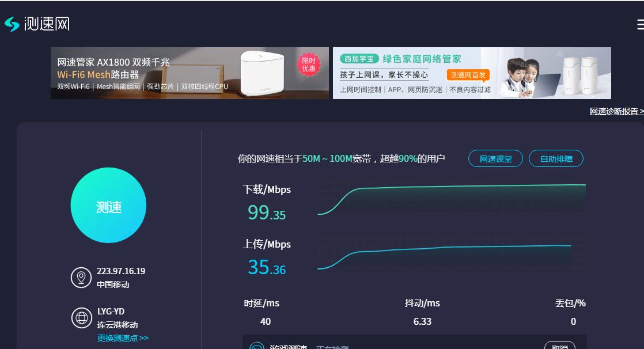Image resolution: width=644 pixels, height=349 pixels.
Task: Open the hamburger navigation menu
Action: 639,25
